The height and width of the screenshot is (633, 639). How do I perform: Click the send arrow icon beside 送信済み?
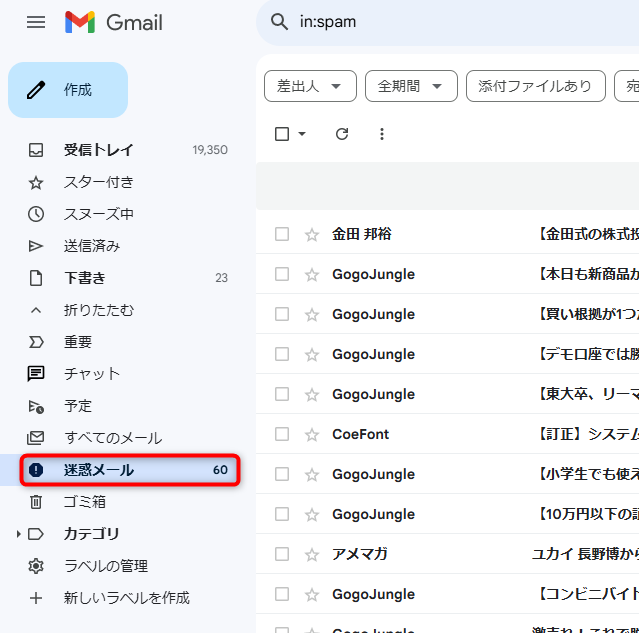36,246
